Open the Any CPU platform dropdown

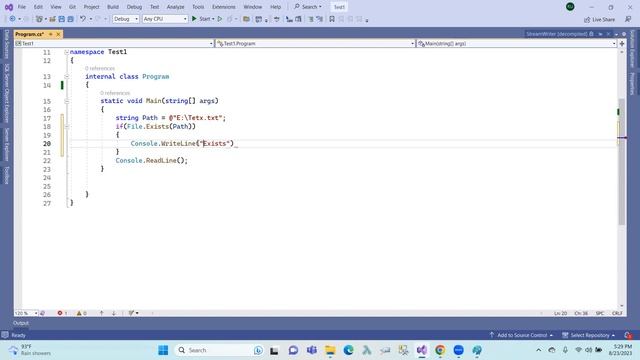(x=165, y=19)
